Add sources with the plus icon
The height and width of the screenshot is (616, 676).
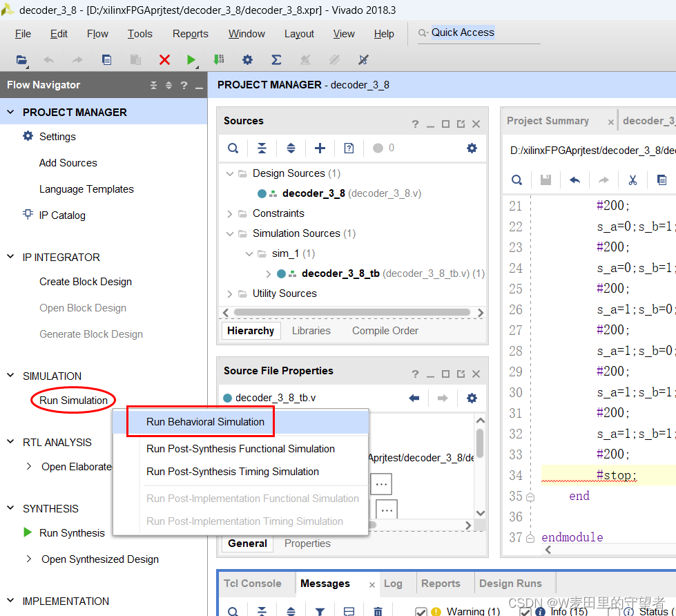(x=320, y=148)
